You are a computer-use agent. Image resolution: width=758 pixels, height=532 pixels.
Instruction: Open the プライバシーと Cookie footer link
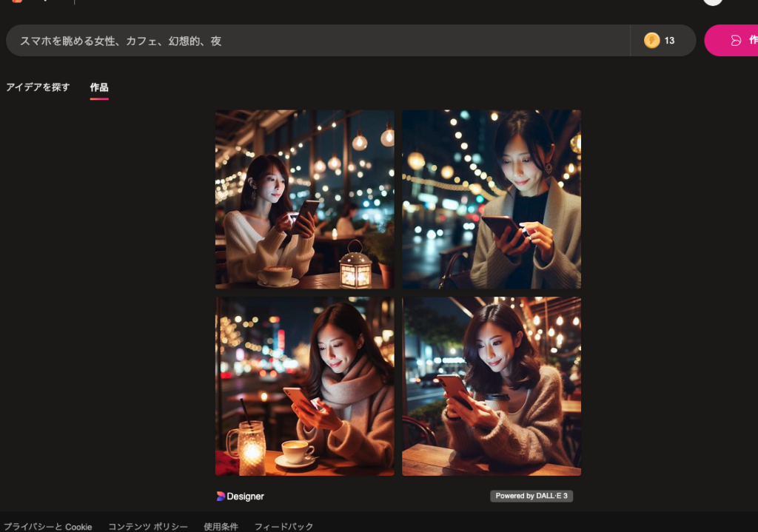coord(48,526)
